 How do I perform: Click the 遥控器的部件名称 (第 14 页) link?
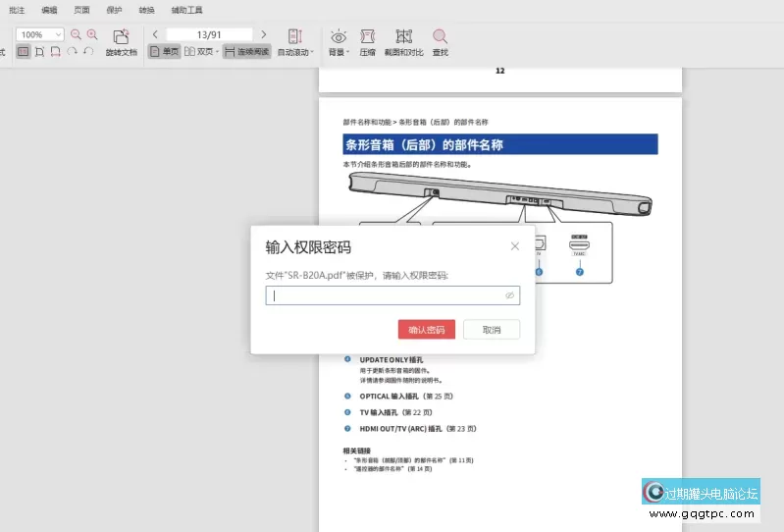[x=392, y=469]
